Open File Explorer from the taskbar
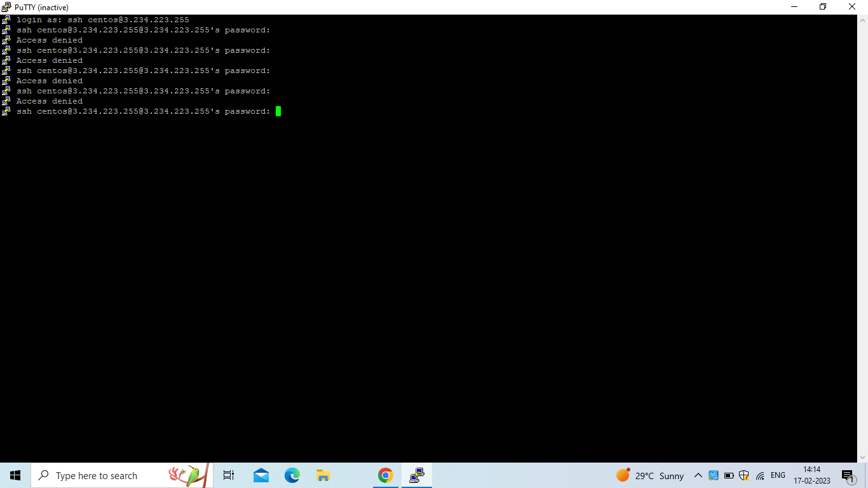The width and height of the screenshot is (868, 488). click(323, 475)
